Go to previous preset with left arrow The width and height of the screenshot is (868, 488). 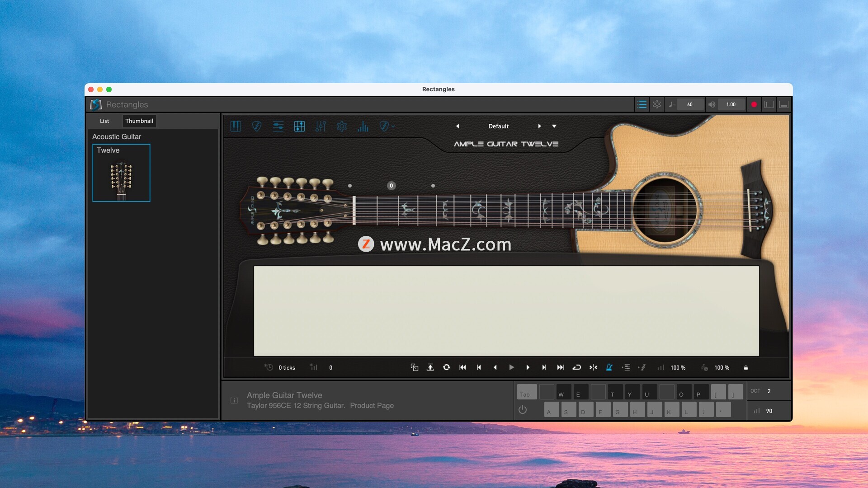(x=458, y=127)
